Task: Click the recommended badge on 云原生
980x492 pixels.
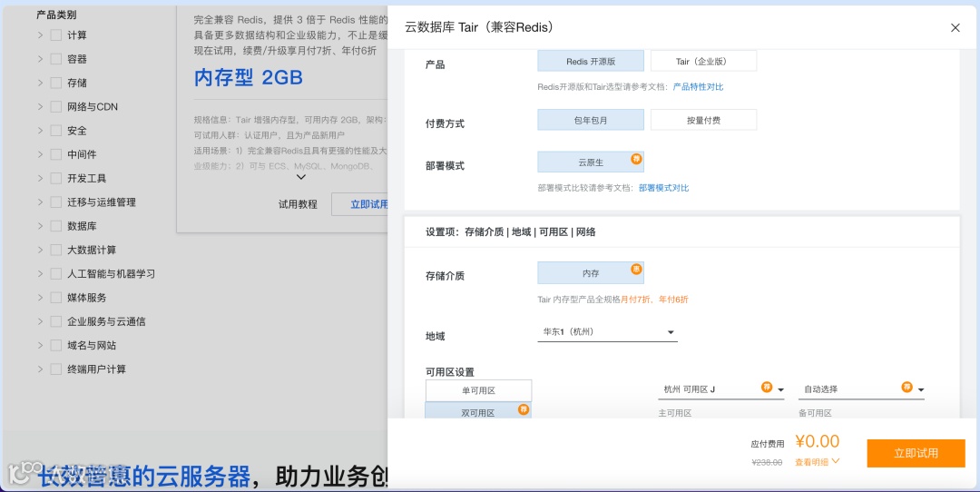Action: point(636,159)
